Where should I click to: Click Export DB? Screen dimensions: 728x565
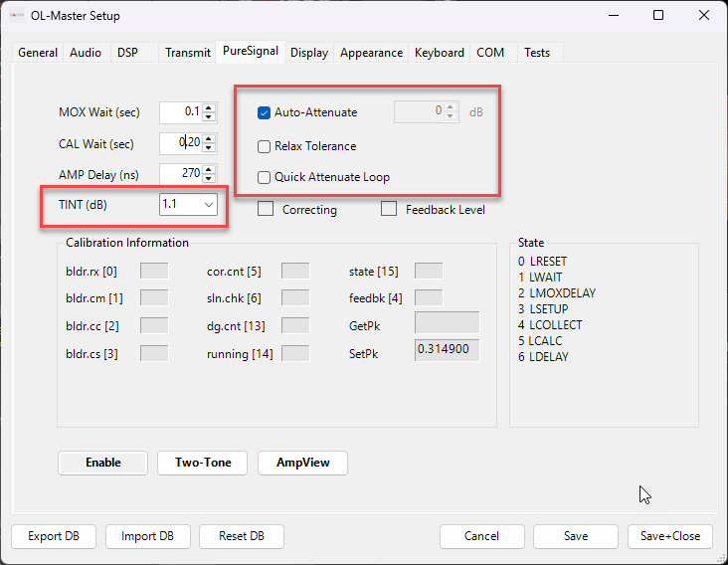click(x=54, y=536)
